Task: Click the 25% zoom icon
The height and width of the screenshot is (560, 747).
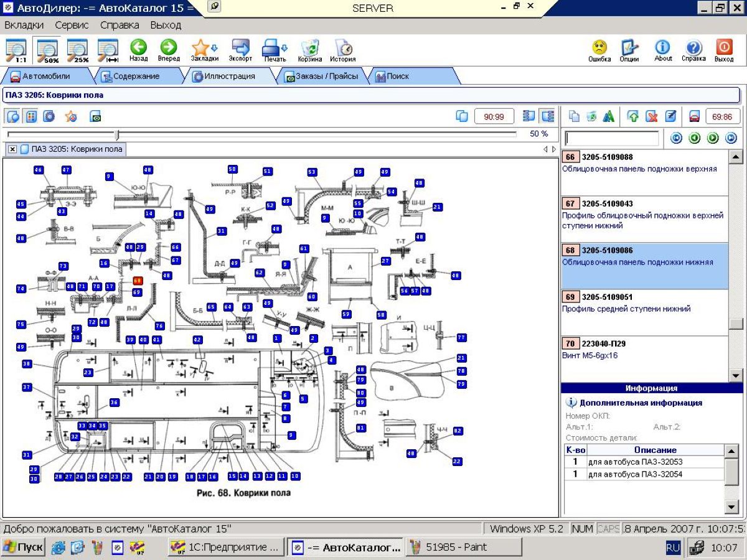Action: 78,50
